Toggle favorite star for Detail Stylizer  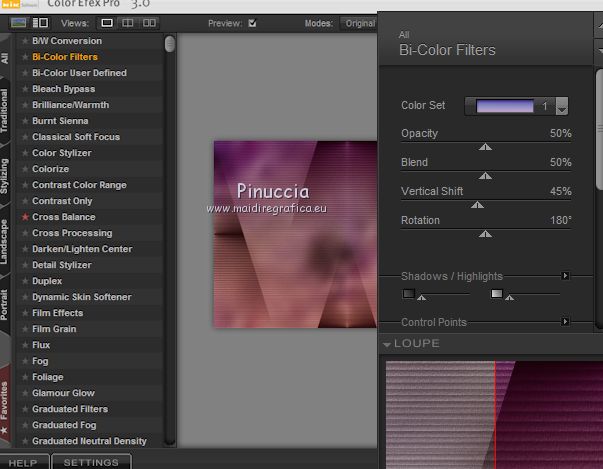click(x=25, y=265)
